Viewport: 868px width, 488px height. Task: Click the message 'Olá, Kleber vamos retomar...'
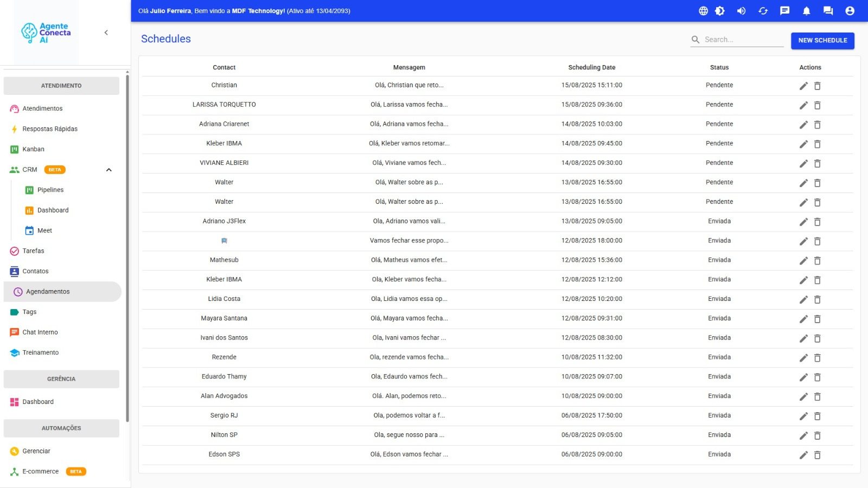[409, 144]
